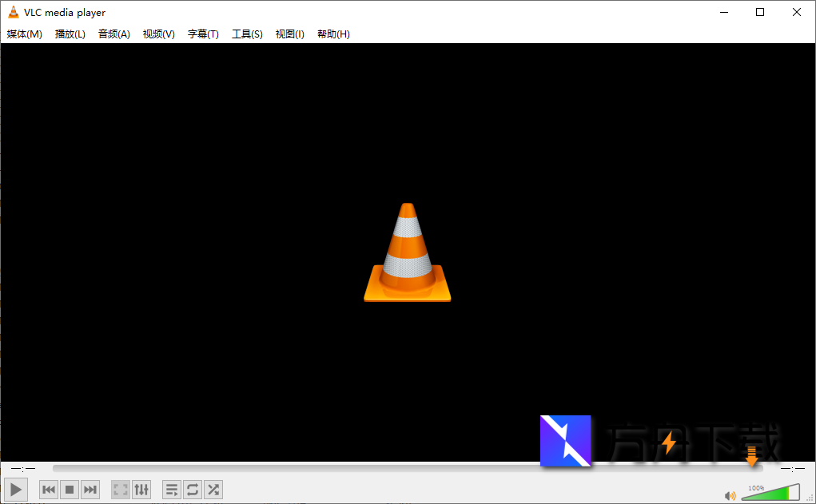Skip to the previous media item
This screenshot has width=816, height=504.
48,489
